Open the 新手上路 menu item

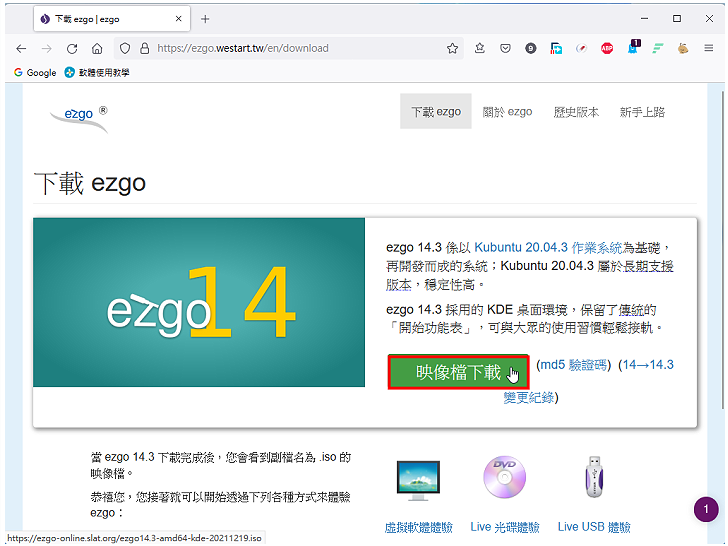(x=643, y=112)
